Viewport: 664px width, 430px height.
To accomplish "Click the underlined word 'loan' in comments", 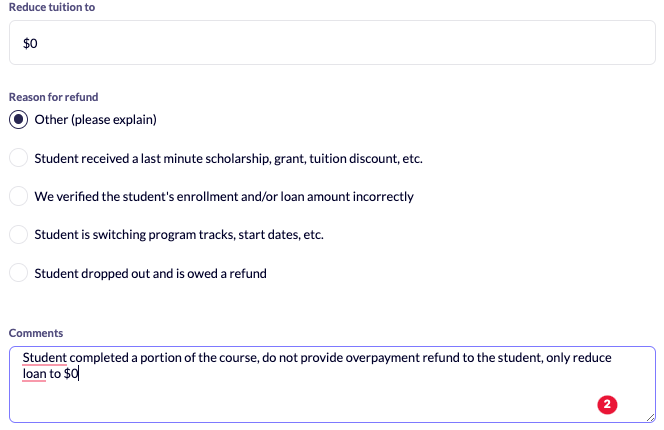I will tap(34, 374).
